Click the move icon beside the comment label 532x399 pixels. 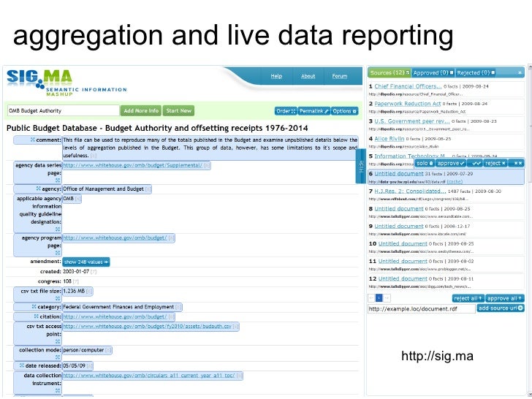click(33, 140)
